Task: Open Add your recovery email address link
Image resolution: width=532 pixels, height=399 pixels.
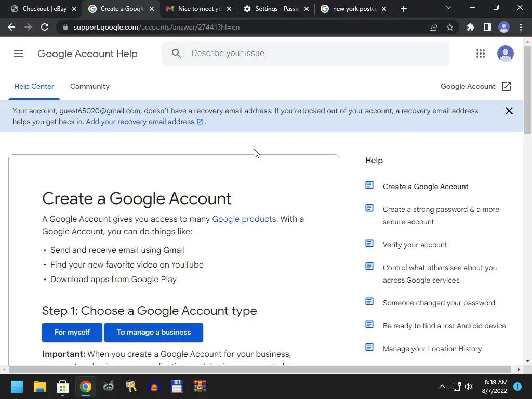Action: coord(144,122)
